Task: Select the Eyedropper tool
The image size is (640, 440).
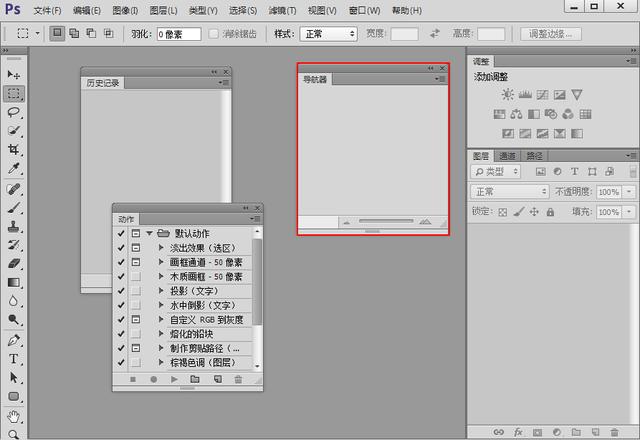Action: (x=14, y=168)
